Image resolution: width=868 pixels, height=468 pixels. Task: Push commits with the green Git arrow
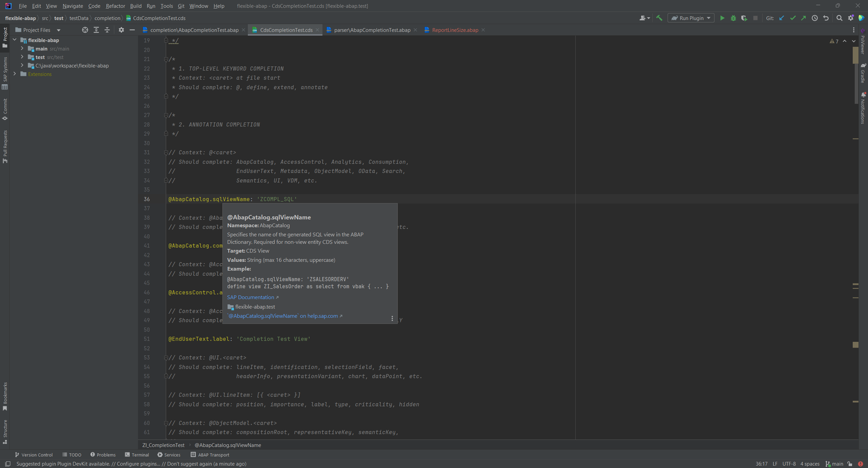point(803,18)
